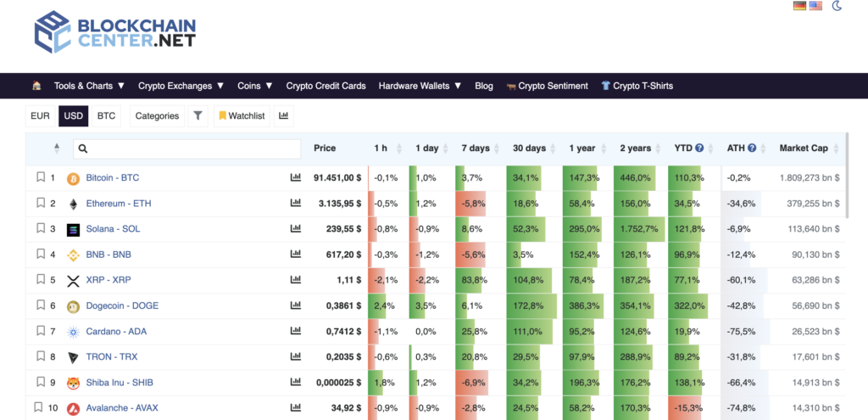Bookmark TRON to watchlist
The image size is (868, 420).
click(41, 356)
